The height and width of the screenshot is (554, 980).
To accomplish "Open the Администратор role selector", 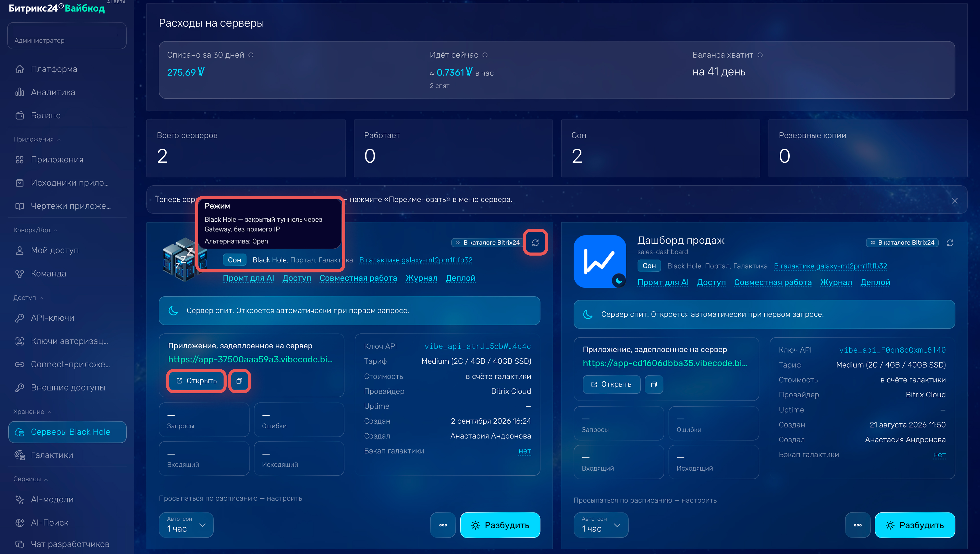I will (x=67, y=36).
